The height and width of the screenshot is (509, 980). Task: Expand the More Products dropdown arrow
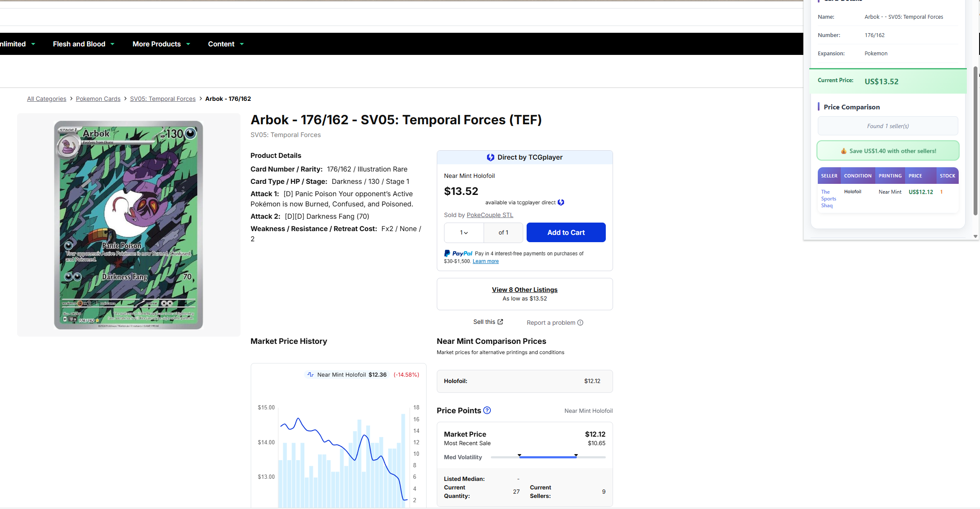188,44
